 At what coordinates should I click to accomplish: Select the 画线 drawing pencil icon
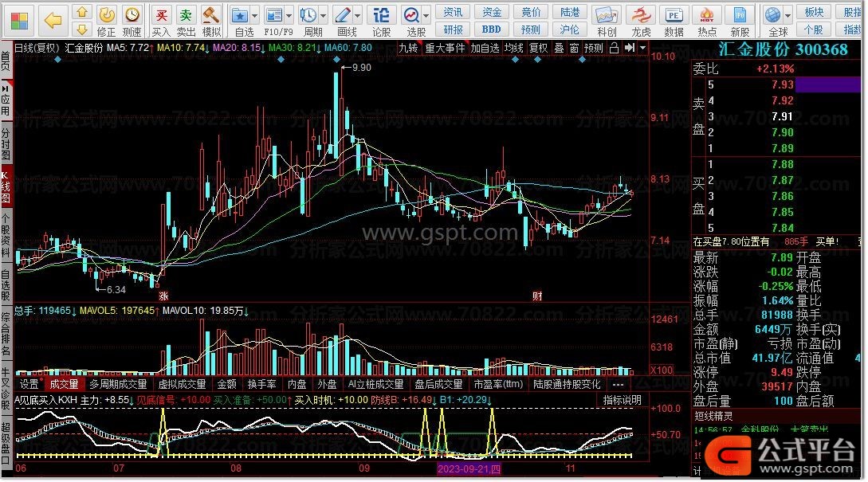coord(343,15)
